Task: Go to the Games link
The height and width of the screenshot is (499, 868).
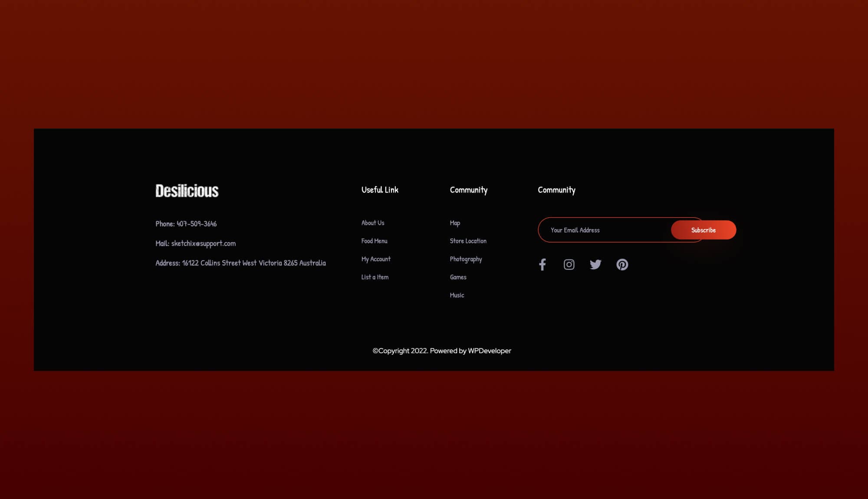Action: 458,277
